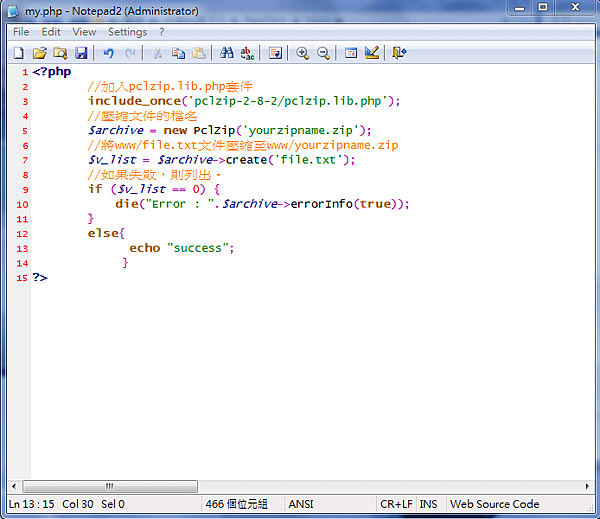600x519 pixels.
Task: Open the View menu
Action: (84, 32)
